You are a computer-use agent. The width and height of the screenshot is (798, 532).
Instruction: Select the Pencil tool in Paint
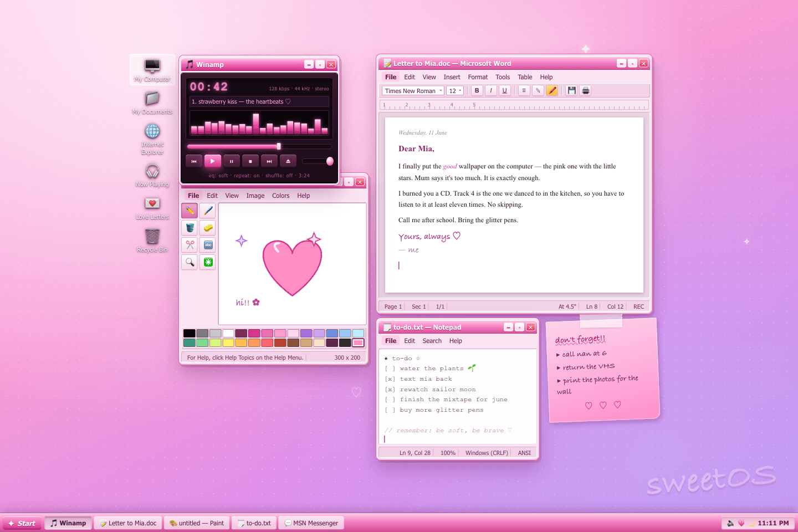[x=190, y=211]
